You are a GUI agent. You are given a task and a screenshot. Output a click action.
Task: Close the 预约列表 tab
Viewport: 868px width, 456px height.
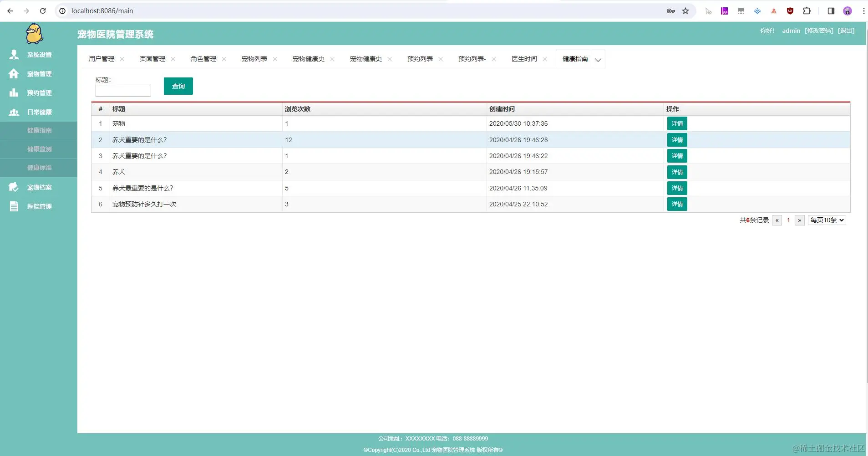coord(441,59)
